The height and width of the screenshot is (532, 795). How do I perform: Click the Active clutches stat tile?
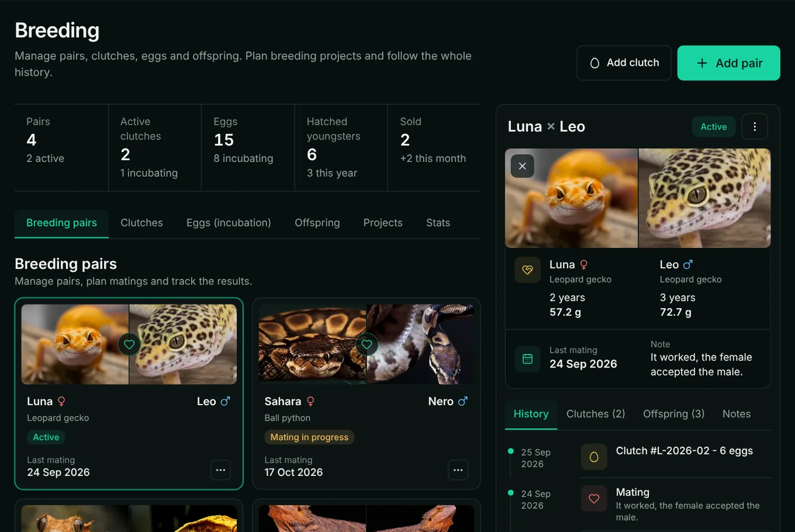pos(155,148)
